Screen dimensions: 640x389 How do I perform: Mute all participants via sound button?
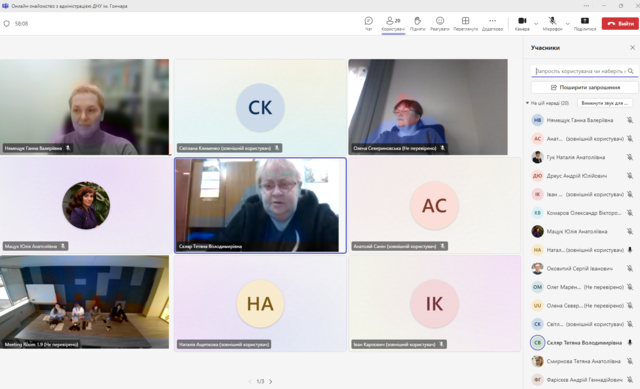point(605,103)
